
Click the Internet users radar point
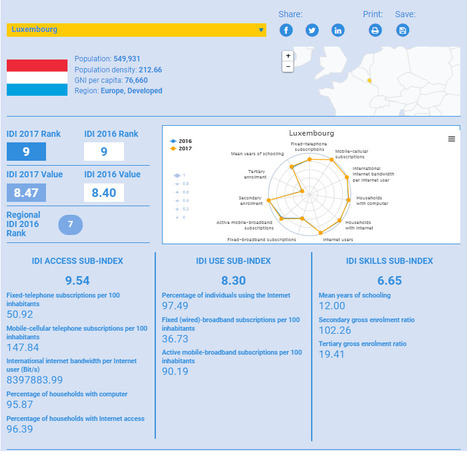(x=321, y=233)
